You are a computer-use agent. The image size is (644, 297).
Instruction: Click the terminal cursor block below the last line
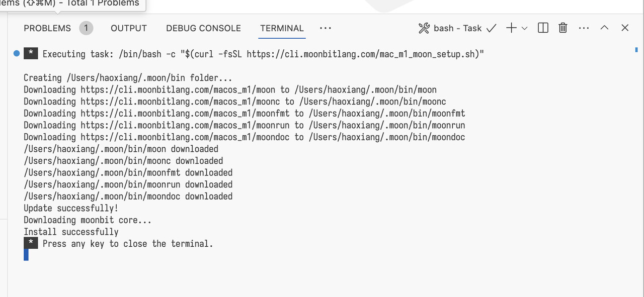[x=26, y=255]
